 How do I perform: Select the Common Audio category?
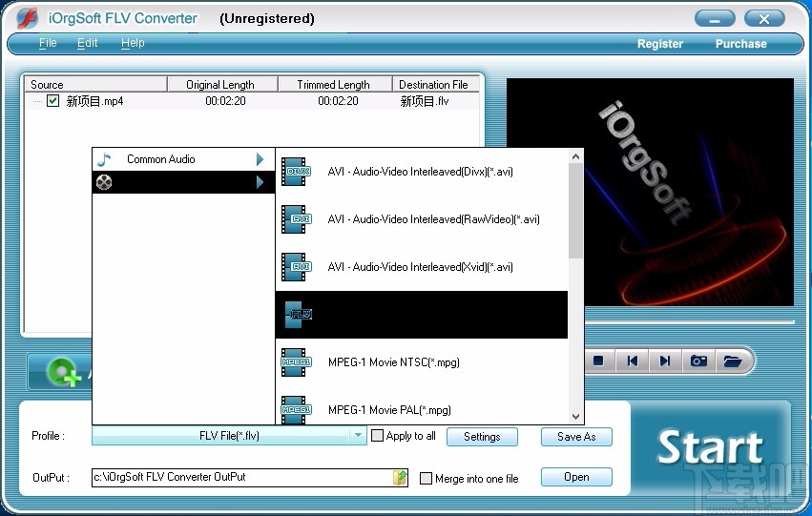point(183,159)
